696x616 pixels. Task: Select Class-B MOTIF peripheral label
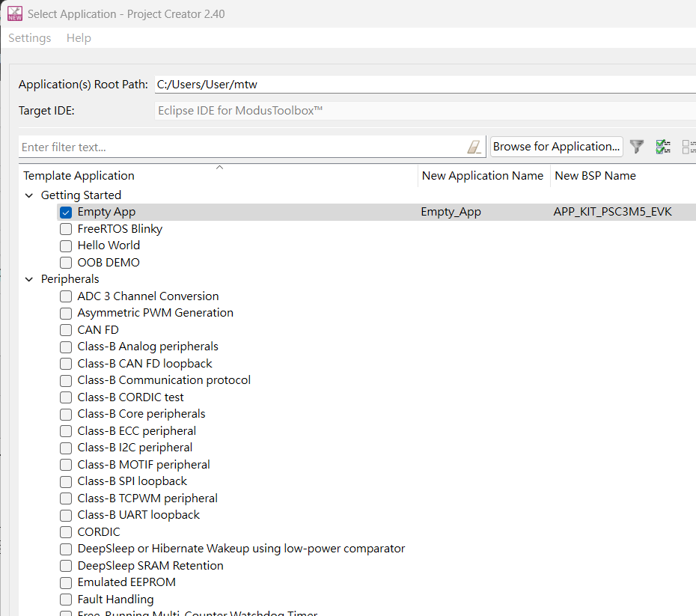(x=144, y=465)
